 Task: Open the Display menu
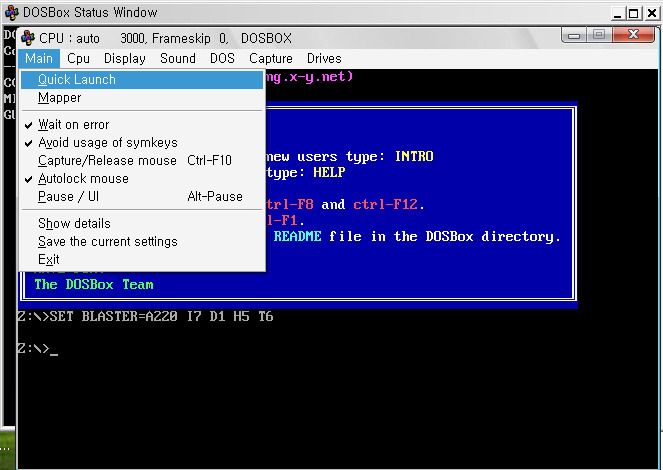pyautogui.click(x=125, y=58)
